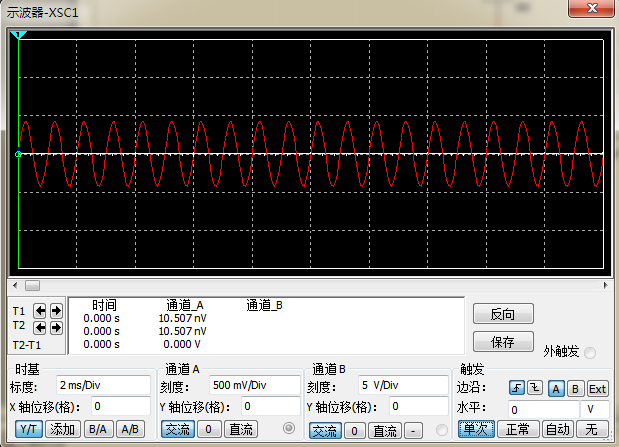
Task: Select 添加 display mode
Action: coord(63,429)
